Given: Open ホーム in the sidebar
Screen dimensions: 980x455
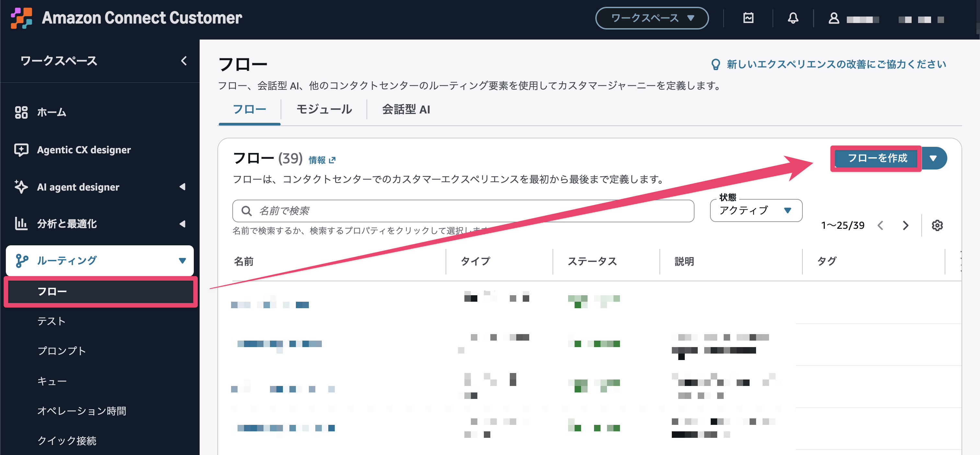Looking at the screenshot, I should 51,112.
